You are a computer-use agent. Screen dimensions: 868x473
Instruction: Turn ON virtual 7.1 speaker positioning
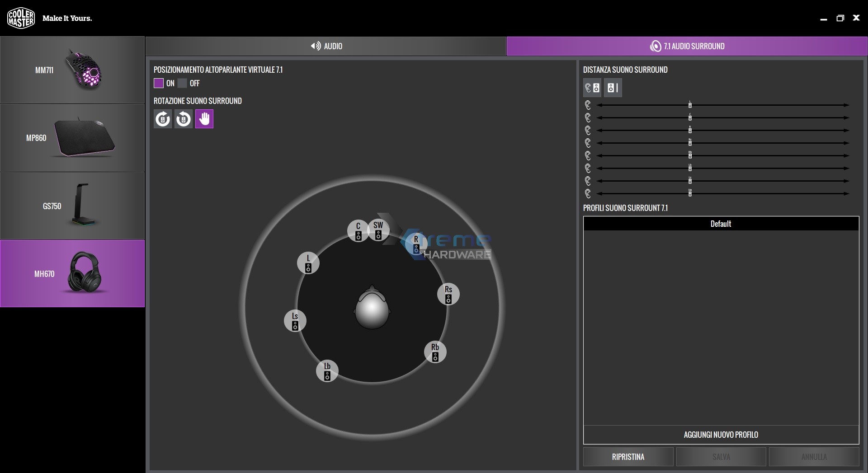tap(159, 83)
